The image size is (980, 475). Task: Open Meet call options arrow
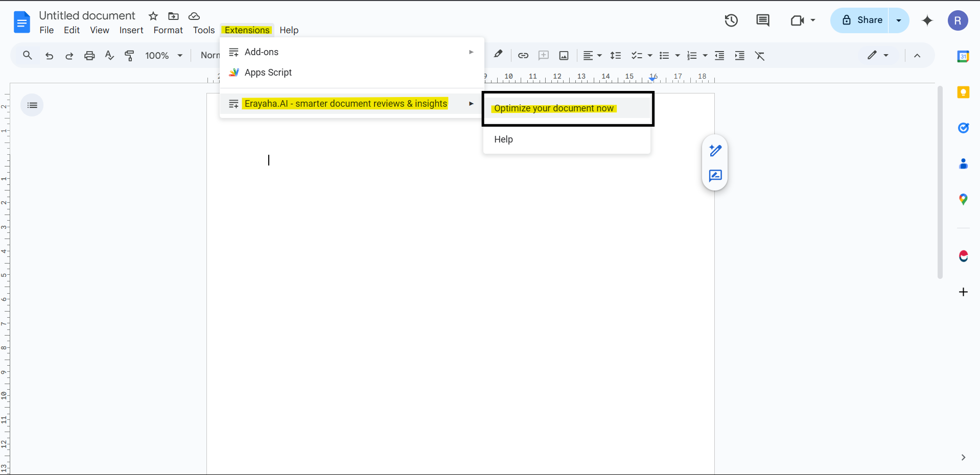(x=813, y=20)
